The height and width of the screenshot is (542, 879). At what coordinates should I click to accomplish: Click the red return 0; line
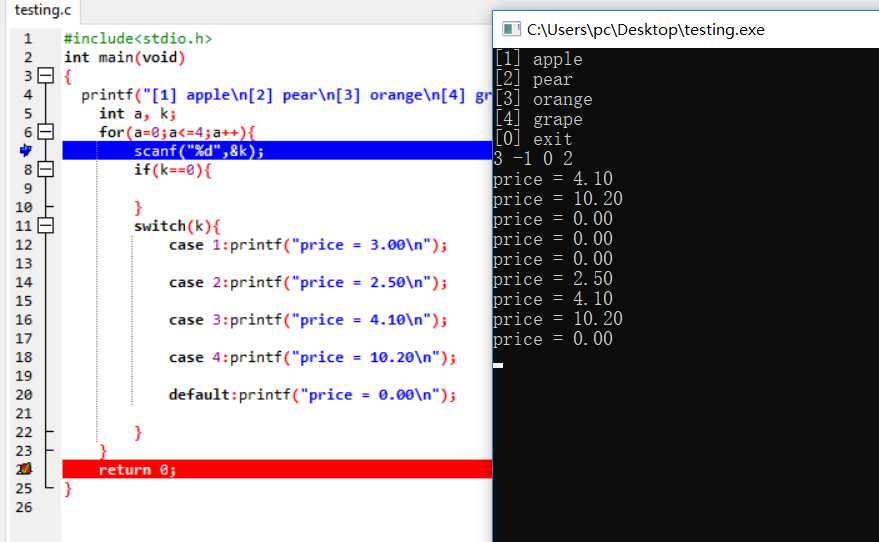[277, 469]
